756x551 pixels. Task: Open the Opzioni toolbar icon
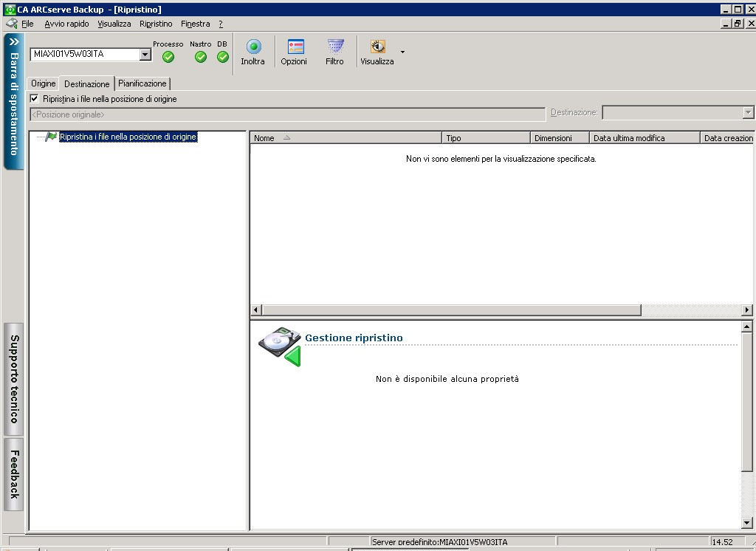(x=295, y=47)
